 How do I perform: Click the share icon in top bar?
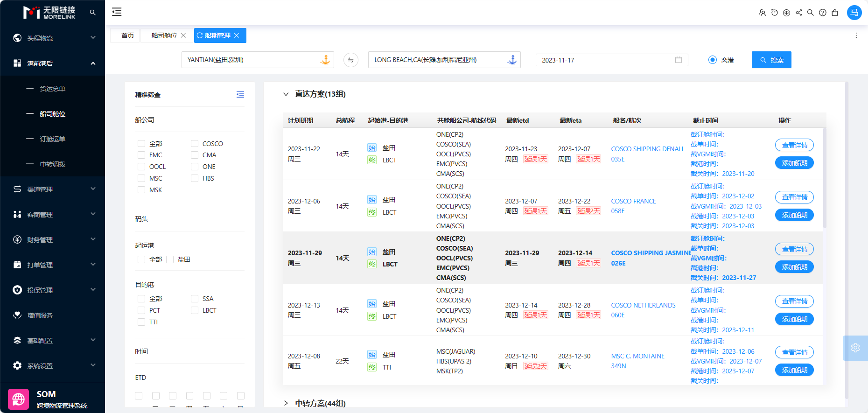point(799,13)
